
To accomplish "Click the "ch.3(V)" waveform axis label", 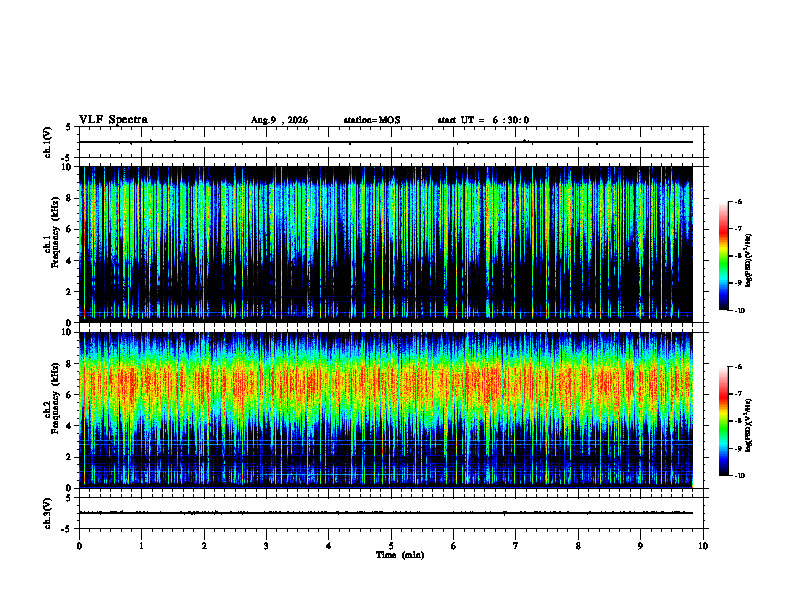I will 48,513.
